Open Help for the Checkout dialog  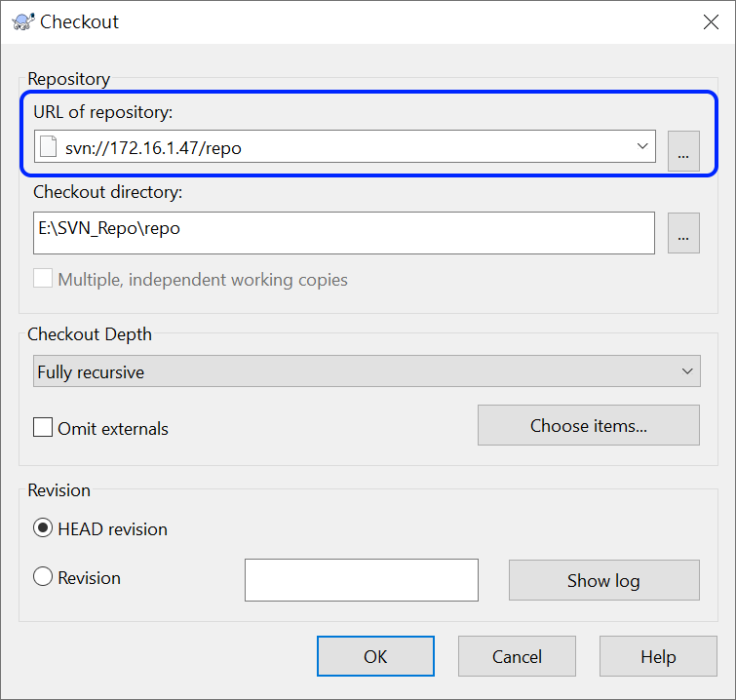pyautogui.click(x=658, y=656)
